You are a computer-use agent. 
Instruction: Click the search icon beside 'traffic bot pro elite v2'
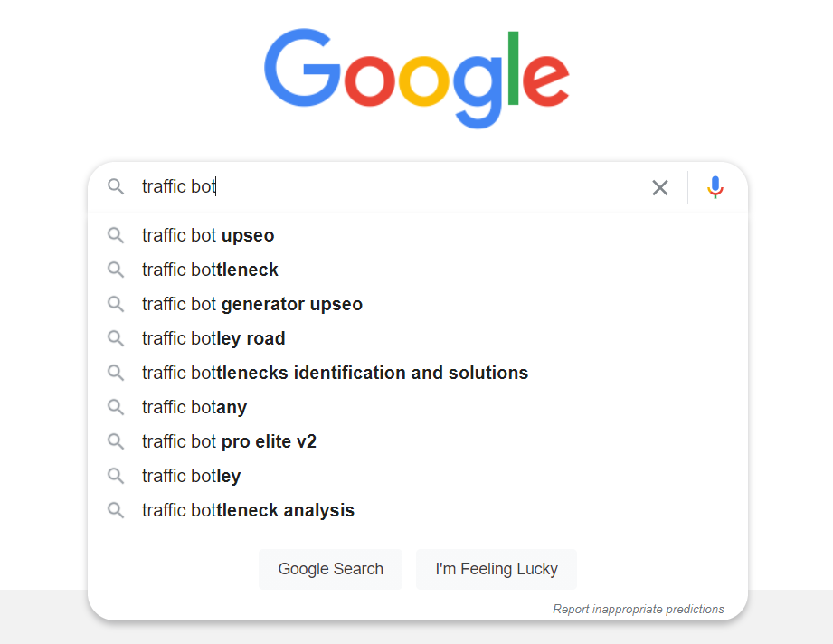point(116,441)
